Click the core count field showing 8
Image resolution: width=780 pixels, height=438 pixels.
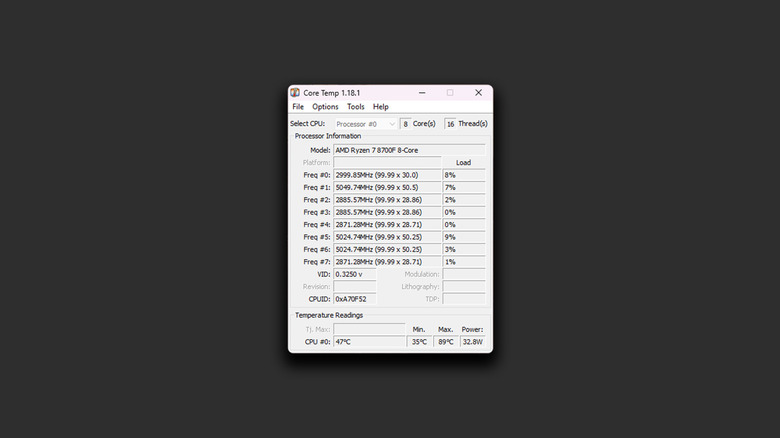405,124
